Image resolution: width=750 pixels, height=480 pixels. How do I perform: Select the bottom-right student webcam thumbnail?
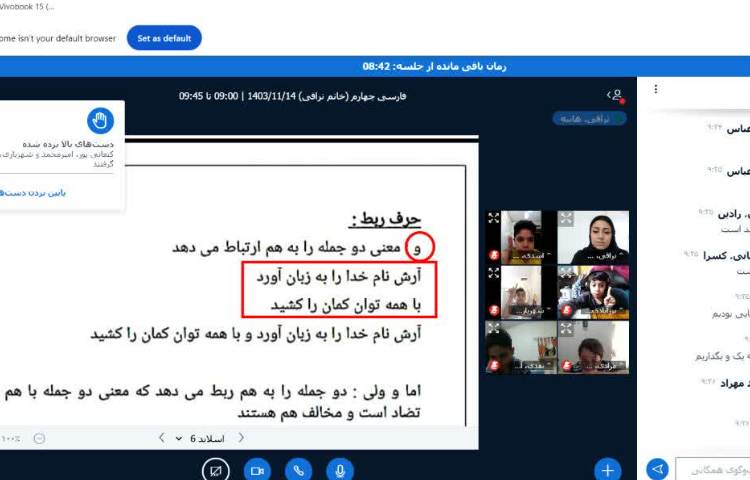click(593, 346)
